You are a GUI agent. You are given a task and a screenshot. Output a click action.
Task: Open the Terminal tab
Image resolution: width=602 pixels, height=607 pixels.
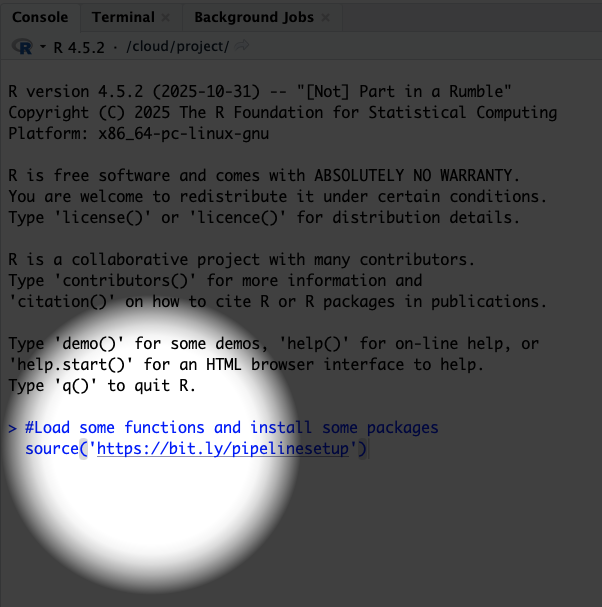click(122, 17)
